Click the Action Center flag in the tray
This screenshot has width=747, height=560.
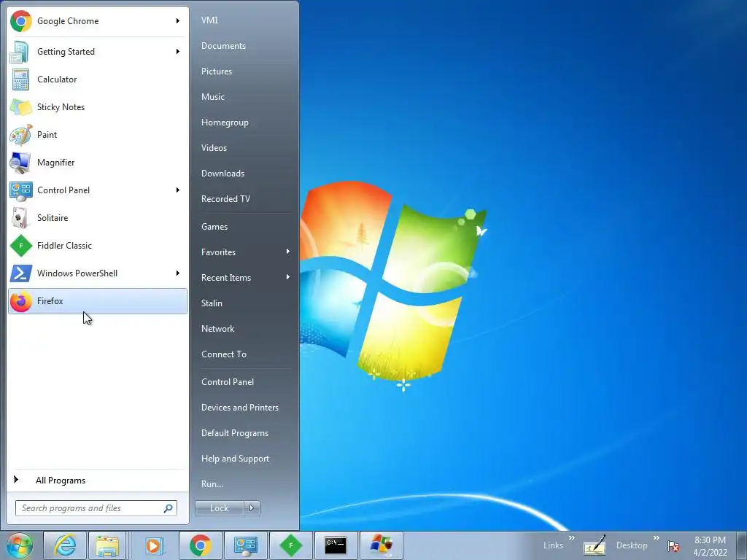point(673,546)
